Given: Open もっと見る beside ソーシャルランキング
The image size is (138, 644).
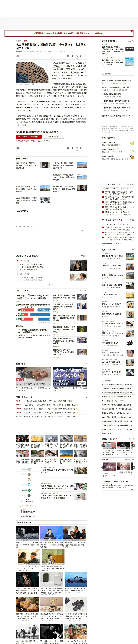Looking at the screenshot, I should point(130,220).
